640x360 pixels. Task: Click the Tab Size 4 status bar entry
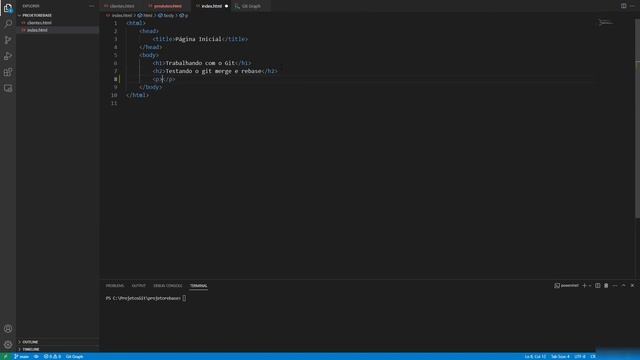point(560,356)
